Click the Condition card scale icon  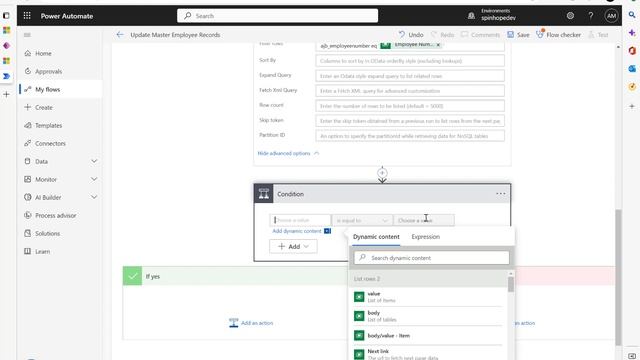click(x=264, y=194)
